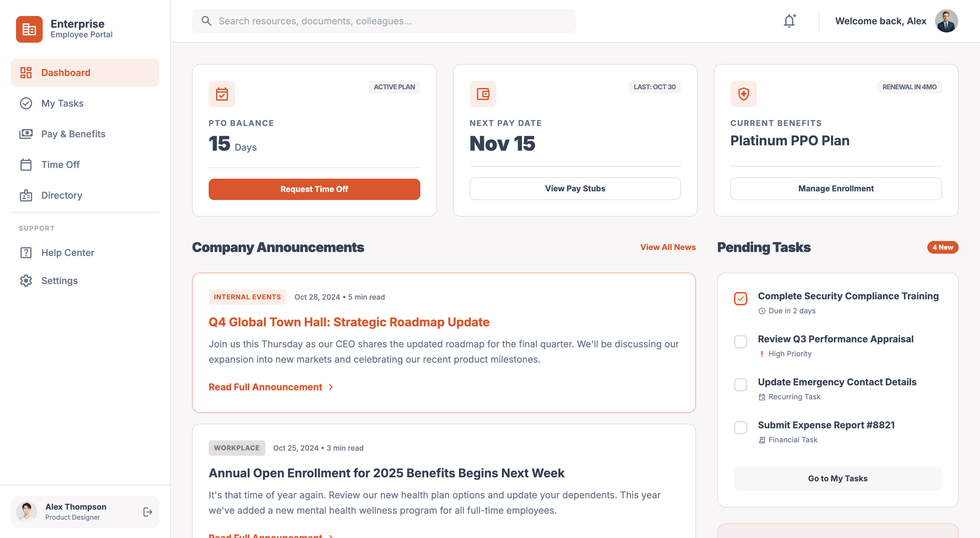Select the Directory sidebar icon
980x538 pixels.
point(25,195)
